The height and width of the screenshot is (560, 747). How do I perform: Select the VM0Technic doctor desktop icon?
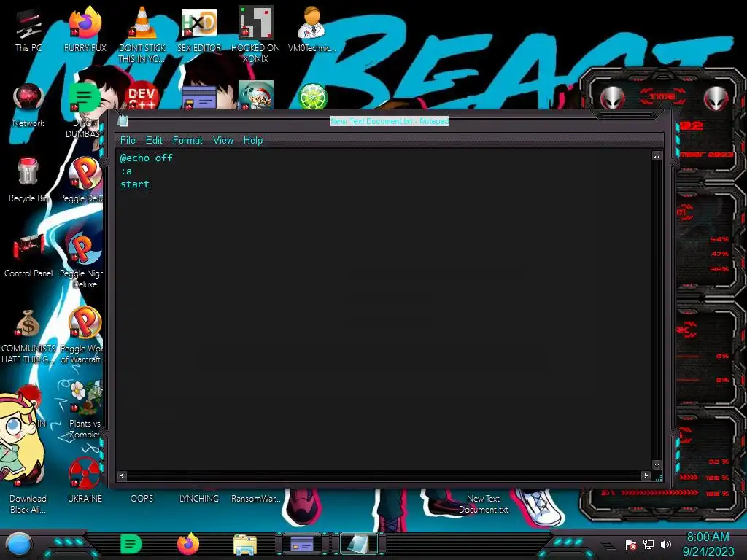[312, 29]
